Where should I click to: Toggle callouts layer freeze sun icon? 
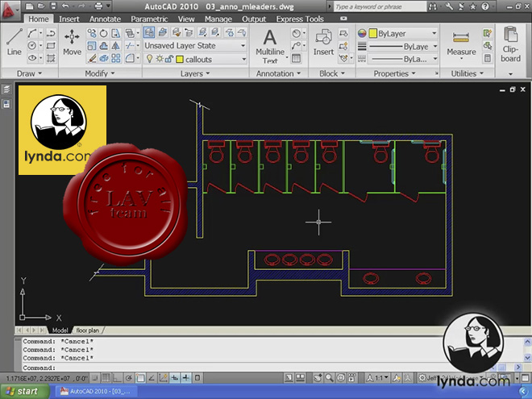point(160,59)
